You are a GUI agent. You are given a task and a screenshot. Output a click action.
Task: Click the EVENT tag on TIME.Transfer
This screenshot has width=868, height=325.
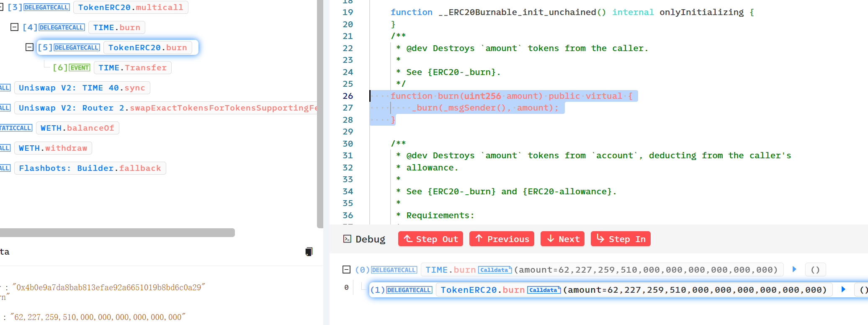(80, 68)
